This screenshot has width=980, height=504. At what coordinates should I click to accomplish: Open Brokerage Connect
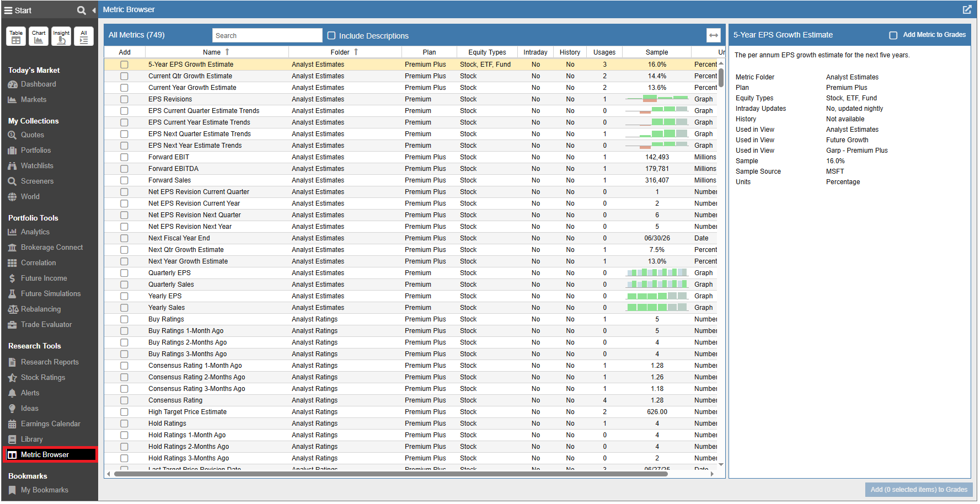tap(51, 247)
